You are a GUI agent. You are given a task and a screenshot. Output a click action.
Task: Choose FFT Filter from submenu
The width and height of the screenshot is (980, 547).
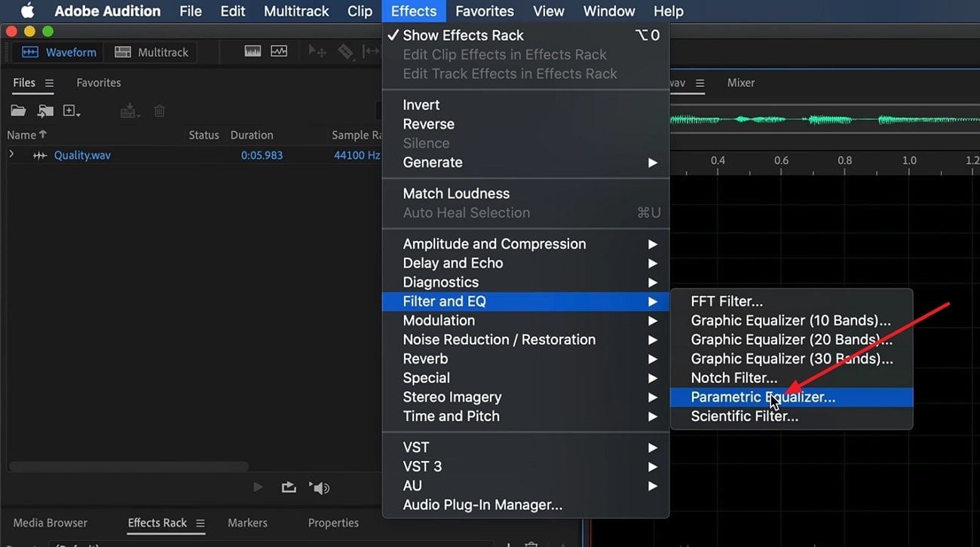[792, 301]
